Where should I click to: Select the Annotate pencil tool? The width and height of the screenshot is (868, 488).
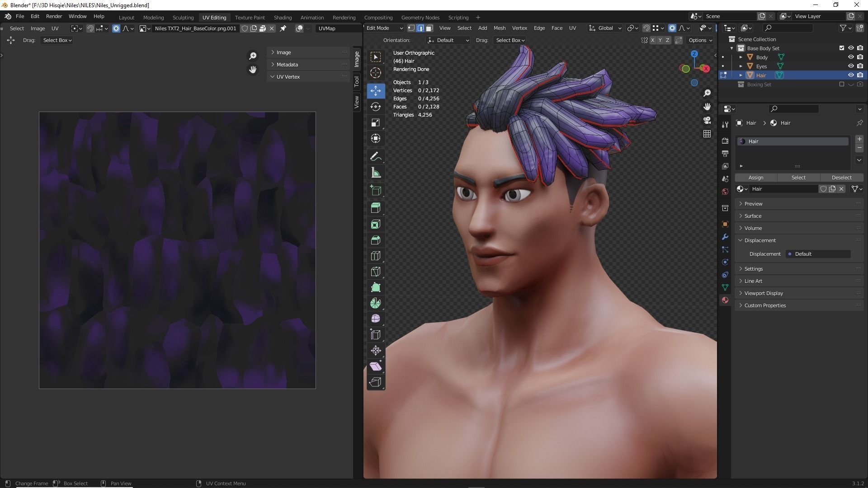[x=375, y=157]
